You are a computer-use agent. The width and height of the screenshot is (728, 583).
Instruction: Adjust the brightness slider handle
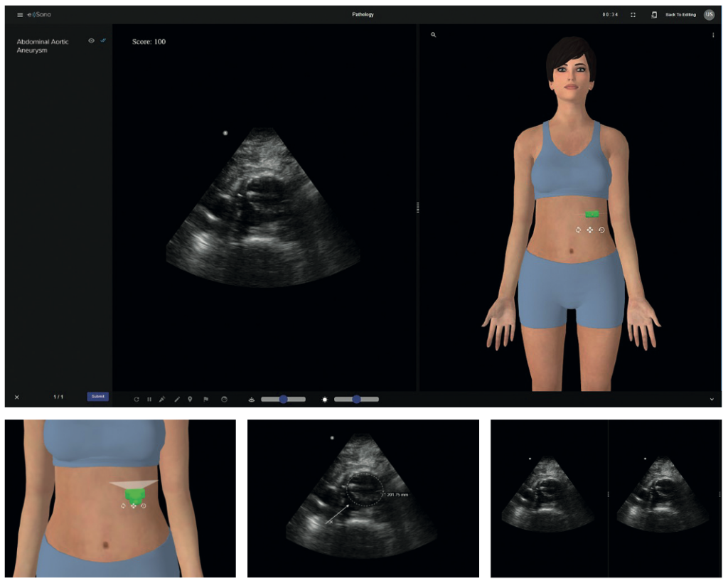(x=356, y=399)
